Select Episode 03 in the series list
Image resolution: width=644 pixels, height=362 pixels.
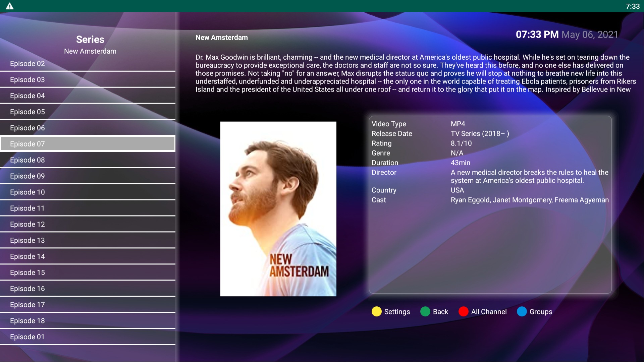click(x=88, y=80)
